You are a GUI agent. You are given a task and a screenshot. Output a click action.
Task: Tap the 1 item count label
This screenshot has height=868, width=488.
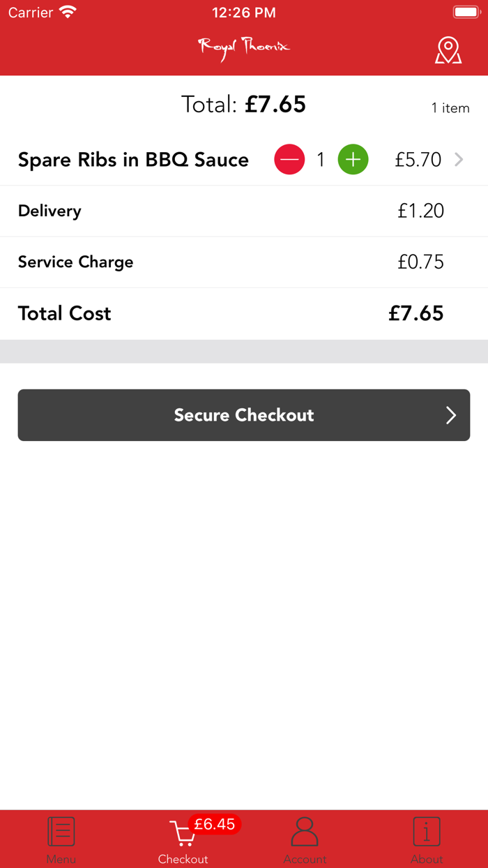450,108
